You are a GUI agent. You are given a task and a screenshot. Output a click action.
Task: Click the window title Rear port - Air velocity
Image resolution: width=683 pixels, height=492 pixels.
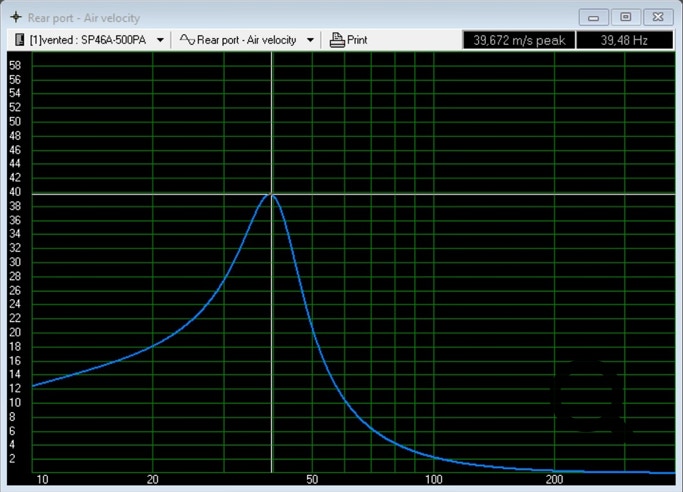point(84,17)
